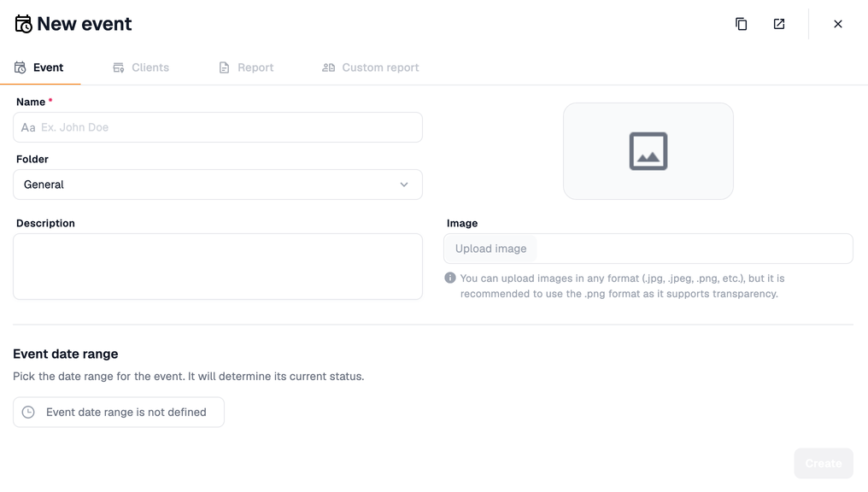This screenshot has height=492, width=868.
Task: Click the image placeholder preview
Action: 648,151
